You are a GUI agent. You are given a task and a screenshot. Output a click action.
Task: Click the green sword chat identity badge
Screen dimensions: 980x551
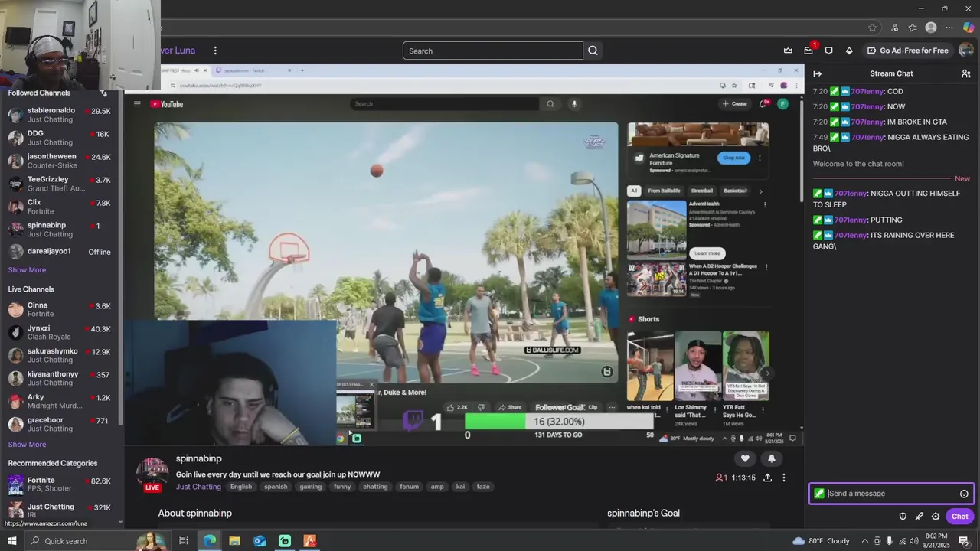[819, 494]
